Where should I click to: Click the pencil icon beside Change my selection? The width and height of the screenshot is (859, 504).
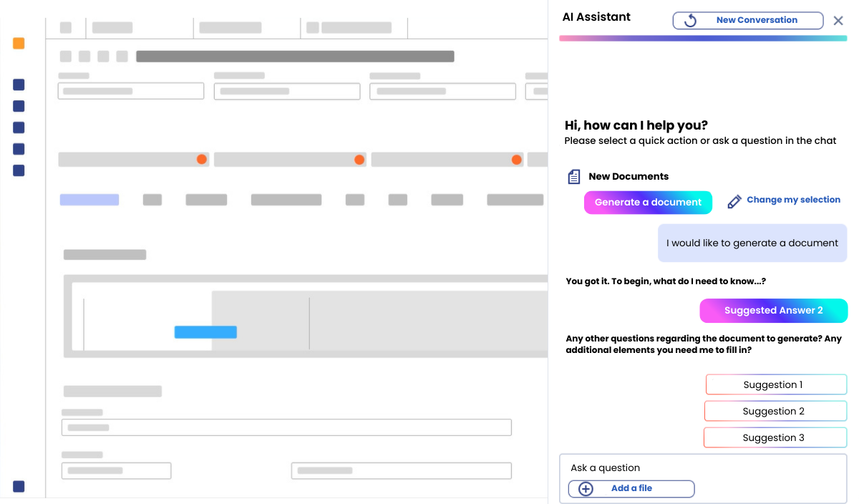[734, 202]
